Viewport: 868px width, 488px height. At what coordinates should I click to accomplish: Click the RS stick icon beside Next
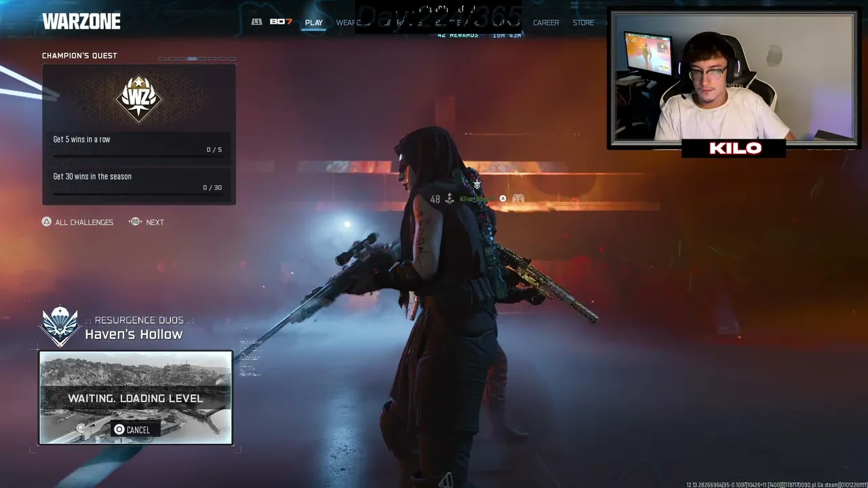click(x=135, y=222)
